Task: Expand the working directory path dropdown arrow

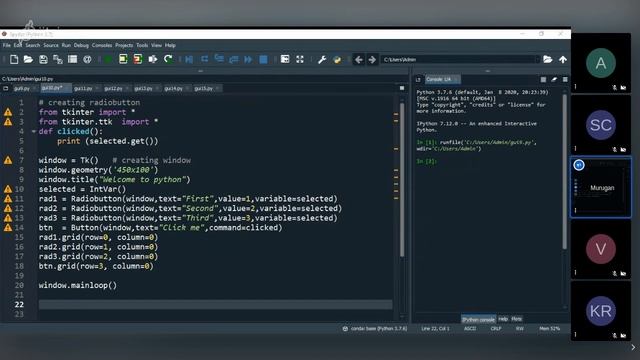Action: click(x=537, y=60)
